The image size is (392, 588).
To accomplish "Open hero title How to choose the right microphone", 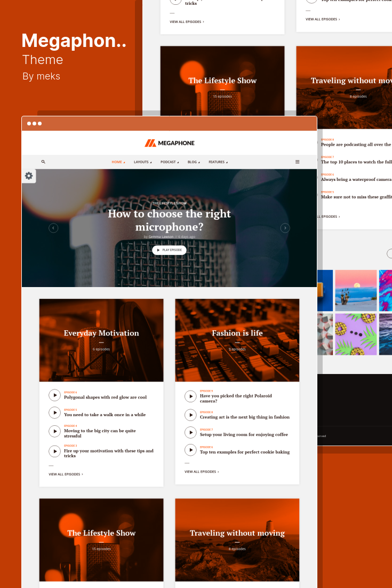I will pyautogui.click(x=170, y=220).
